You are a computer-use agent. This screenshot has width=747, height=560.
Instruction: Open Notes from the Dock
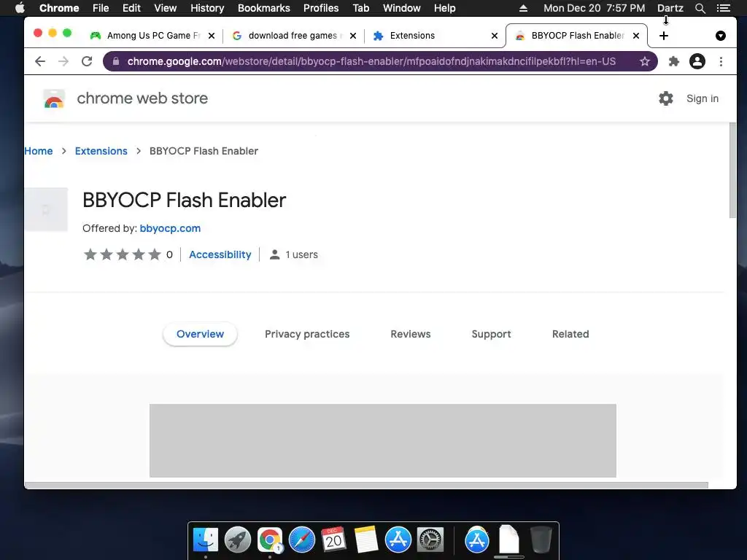click(366, 540)
